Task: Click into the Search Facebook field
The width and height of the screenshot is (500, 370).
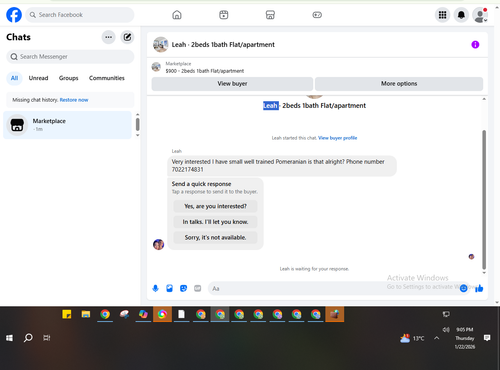Action: 80,15
